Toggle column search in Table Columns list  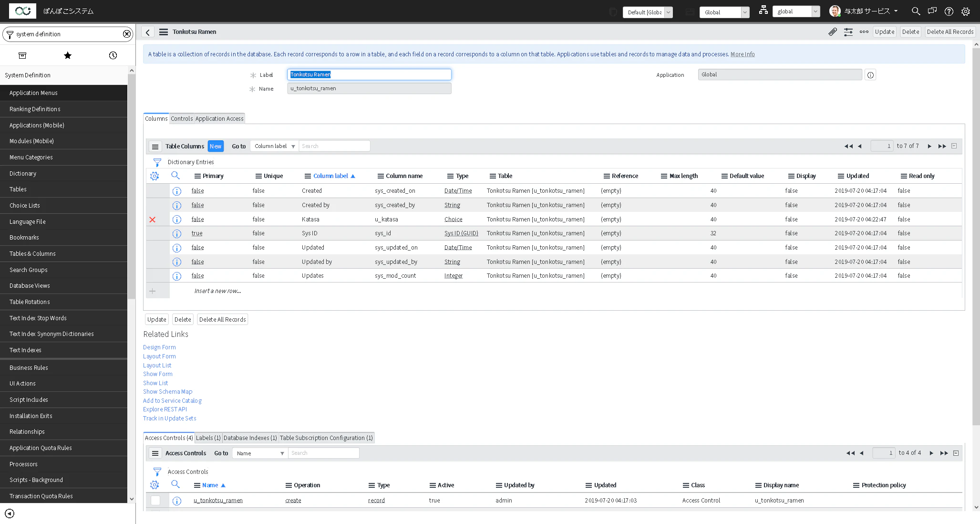pos(175,176)
